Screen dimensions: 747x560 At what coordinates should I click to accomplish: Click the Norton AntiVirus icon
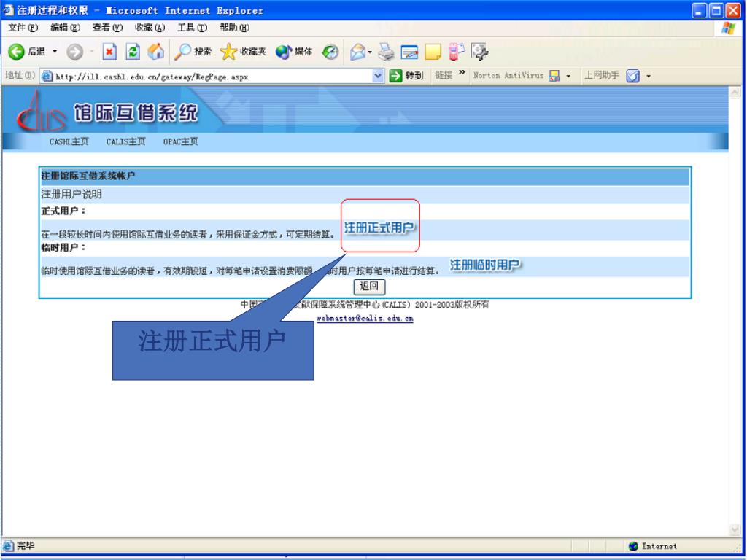[554, 76]
